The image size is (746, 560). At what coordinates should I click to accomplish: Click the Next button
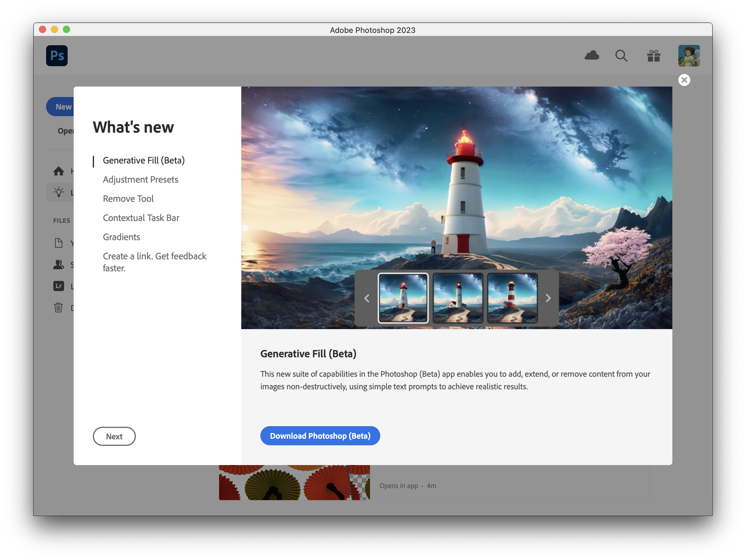[x=114, y=436]
